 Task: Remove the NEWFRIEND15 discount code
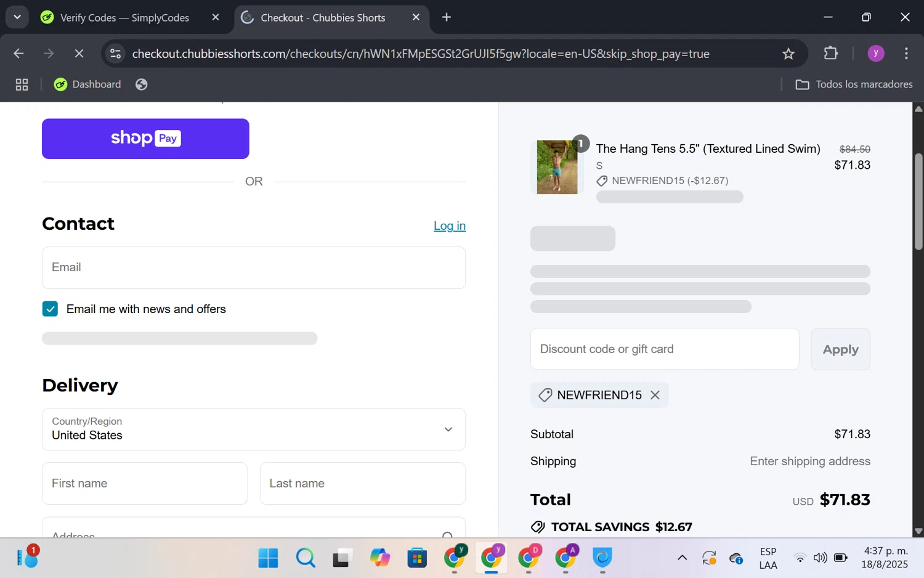655,395
